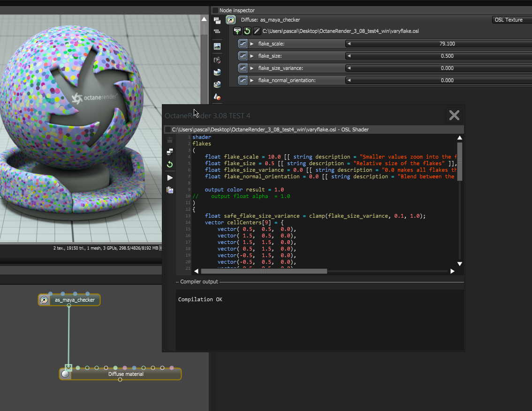Screen dimensions: 532x411
Task: Toggle flake_size node pin curve icon
Action: (243, 56)
